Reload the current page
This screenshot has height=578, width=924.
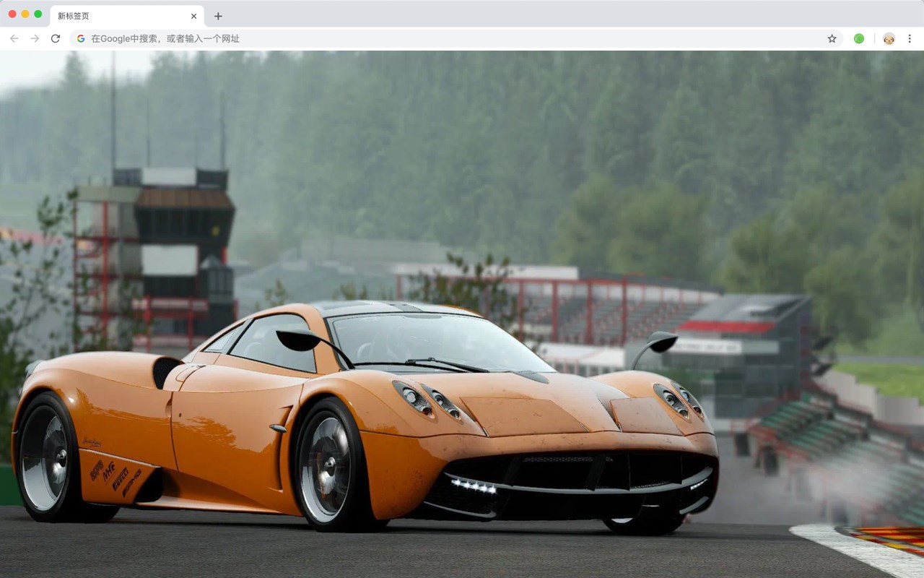(56, 38)
